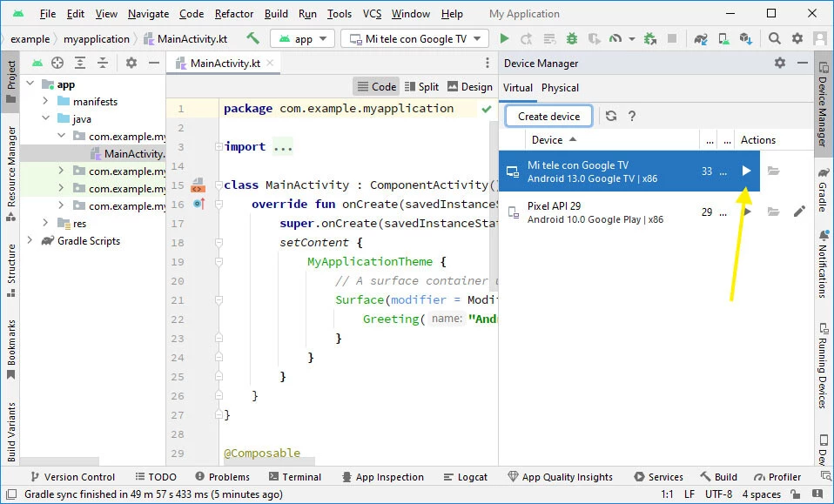
Task: Open the dropdown arrow next to the Profile icon
Action: click(632, 38)
